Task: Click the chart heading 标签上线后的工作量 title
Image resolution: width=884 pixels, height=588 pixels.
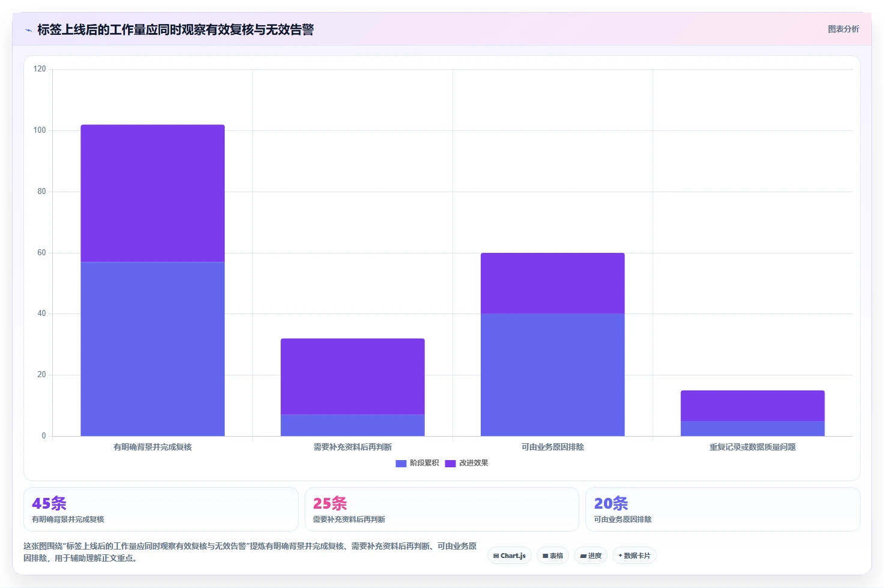Action: (175, 30)
